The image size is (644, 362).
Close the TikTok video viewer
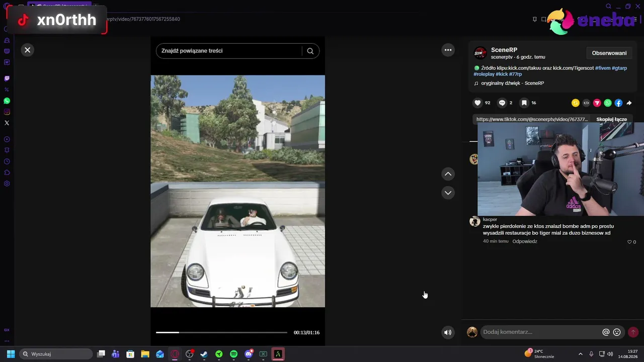28,50
